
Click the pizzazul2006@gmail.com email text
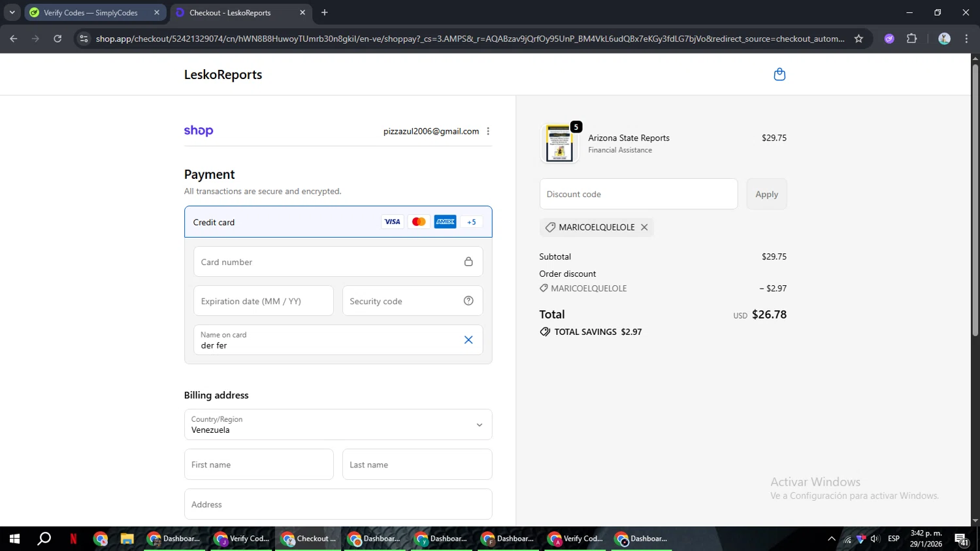pos(431,131)
